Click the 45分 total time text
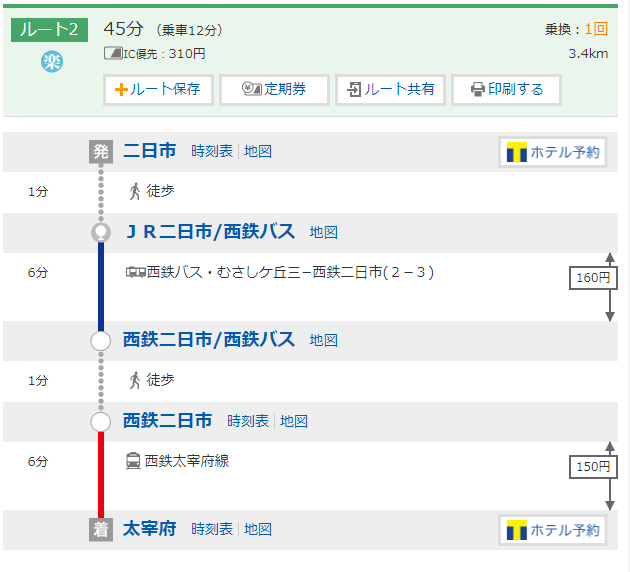This screenshot has height=572, width=630. coord(123,29)
